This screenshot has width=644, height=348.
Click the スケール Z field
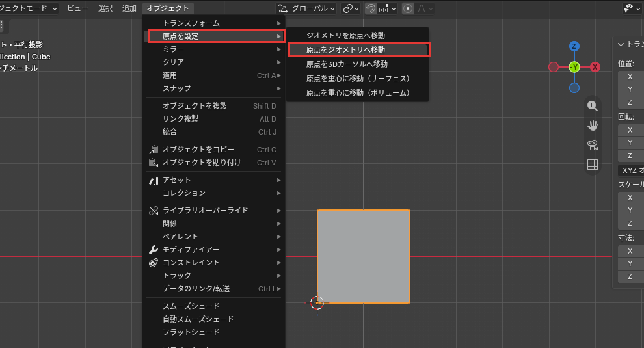pyautogui.click(x=631, y=224)
